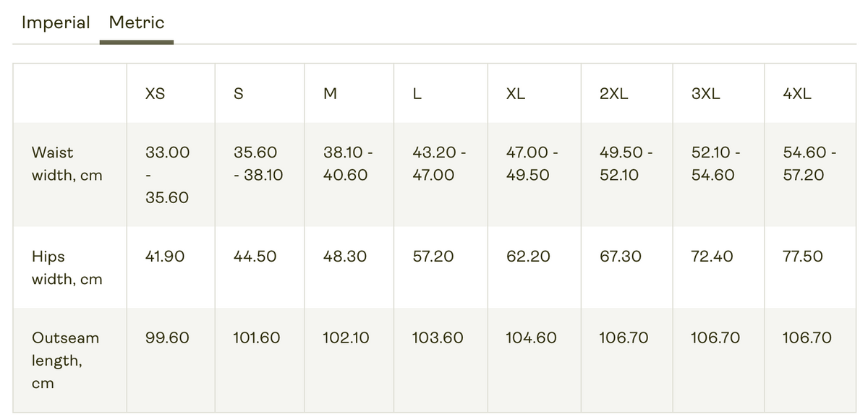The width and height of the screenshot is (868, 417).
Task: Select the Waist width row label
Action: point(67,164)
